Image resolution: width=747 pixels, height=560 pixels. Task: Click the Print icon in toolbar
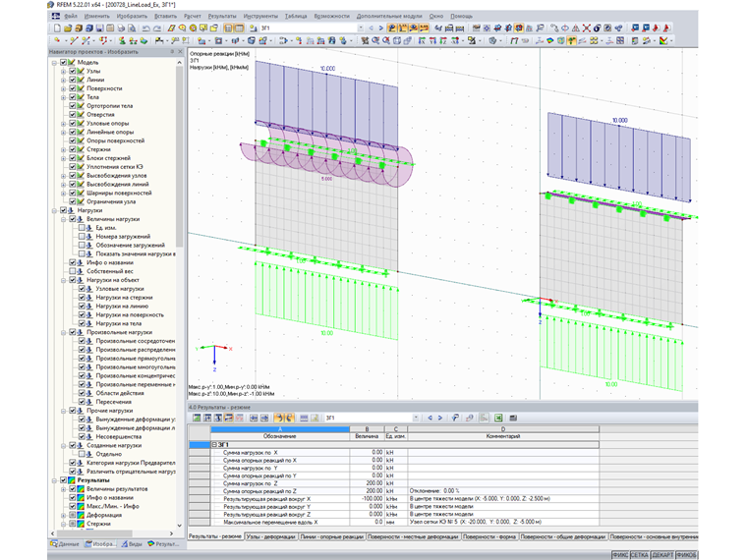(121, 28)
